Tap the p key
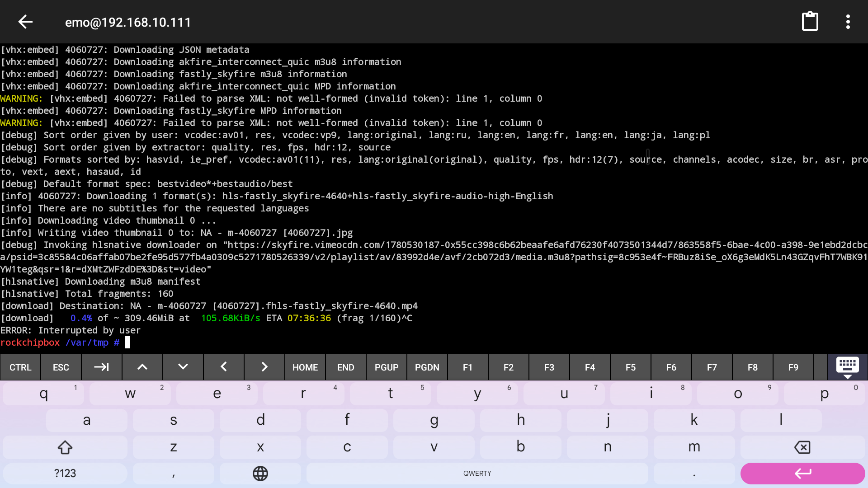This screenshot has width=868, height=488. click(x=825, y=394)
